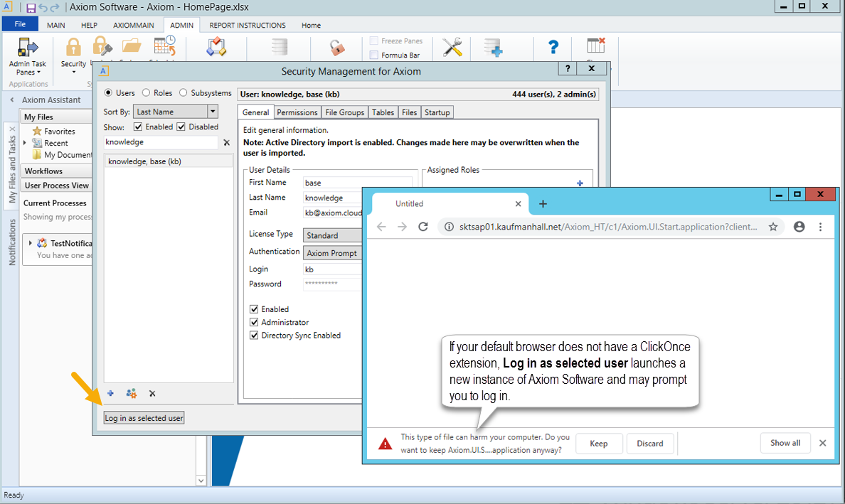Open the browser three-dot menu
The height and width of the screenshot is (504, 845).
point(820,227)
